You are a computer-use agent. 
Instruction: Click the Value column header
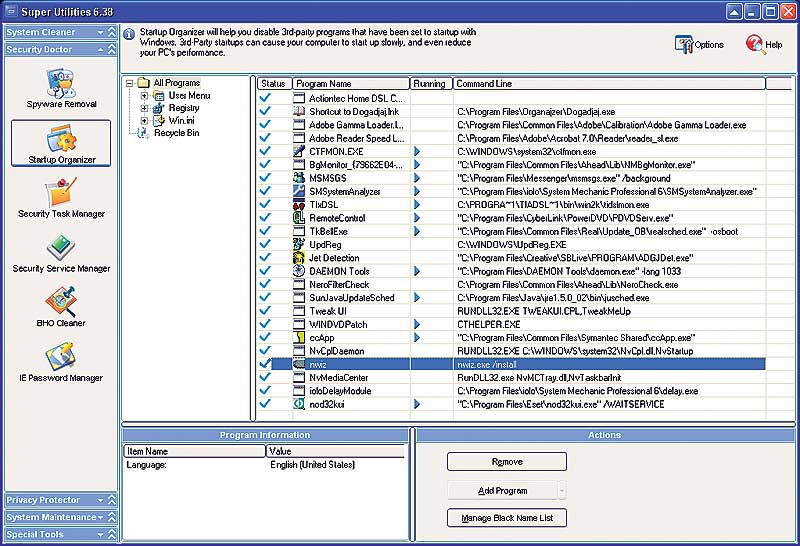[x=336, y=451]
